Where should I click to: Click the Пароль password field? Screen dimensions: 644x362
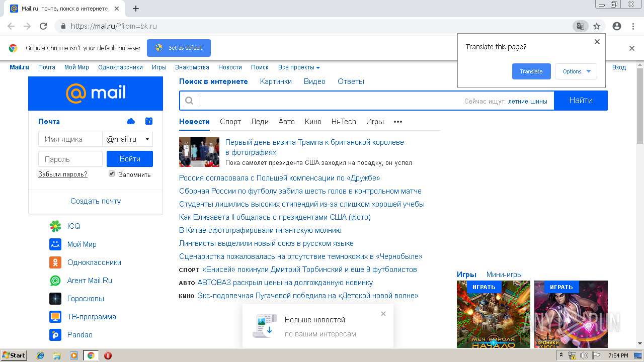click(x=70, y=159)
